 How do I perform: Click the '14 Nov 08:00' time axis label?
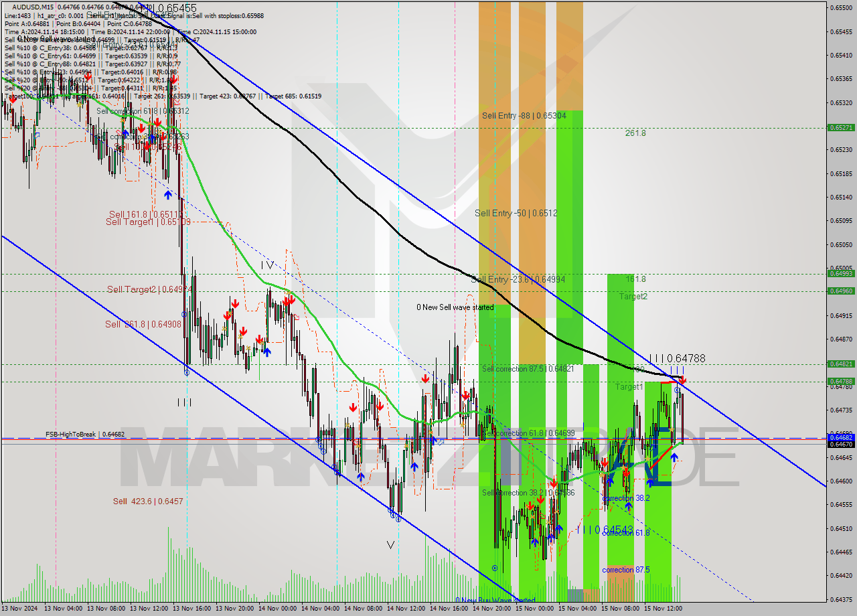362,609
